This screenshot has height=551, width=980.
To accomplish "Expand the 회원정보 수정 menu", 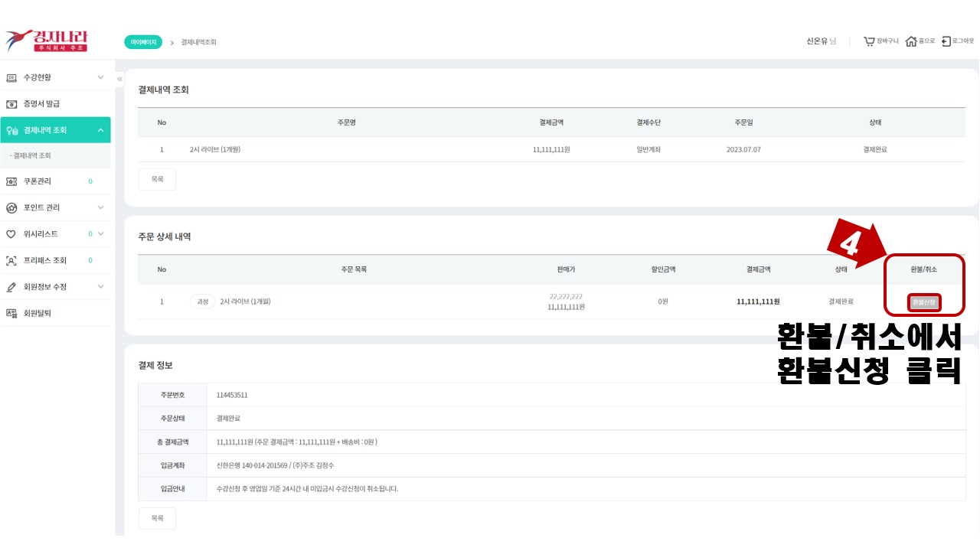I will [100, 287].
